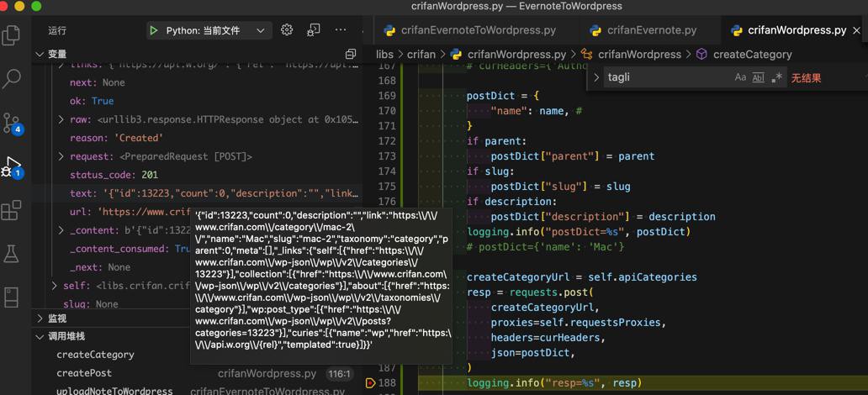Switch to crifanEvernoteToWordpress.py tab
Screen dimensions: 868x395
click(470, 30)
